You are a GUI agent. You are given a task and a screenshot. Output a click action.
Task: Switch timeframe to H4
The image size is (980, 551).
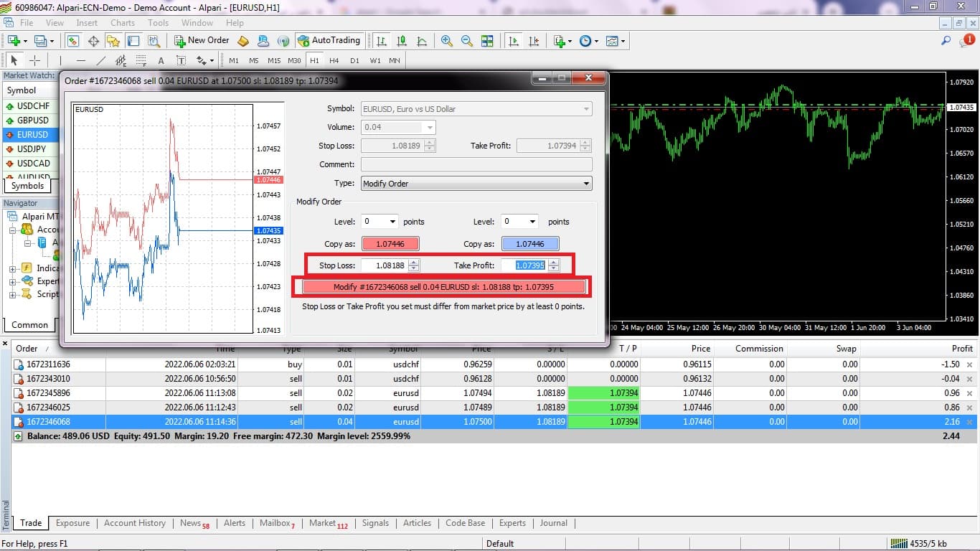coord(334,60)
